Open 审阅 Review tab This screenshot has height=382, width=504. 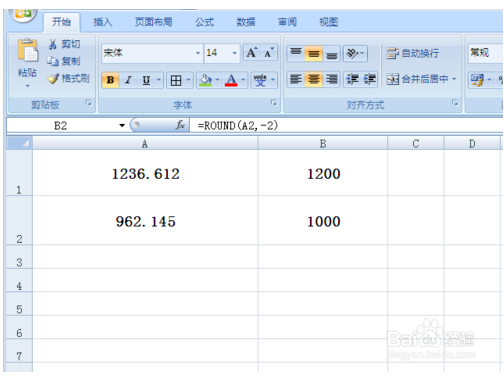point(287,22)
